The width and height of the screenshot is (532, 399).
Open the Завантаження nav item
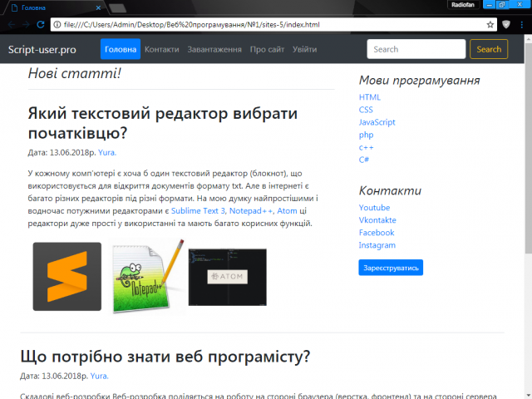(214, 49)
